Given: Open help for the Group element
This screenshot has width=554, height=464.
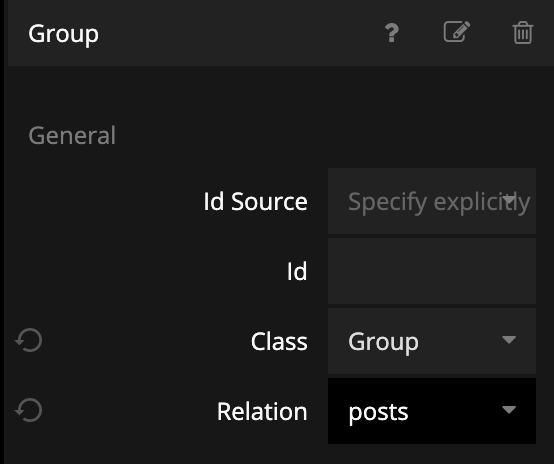Looking at the screenshot, I should [x=392, y=33].
